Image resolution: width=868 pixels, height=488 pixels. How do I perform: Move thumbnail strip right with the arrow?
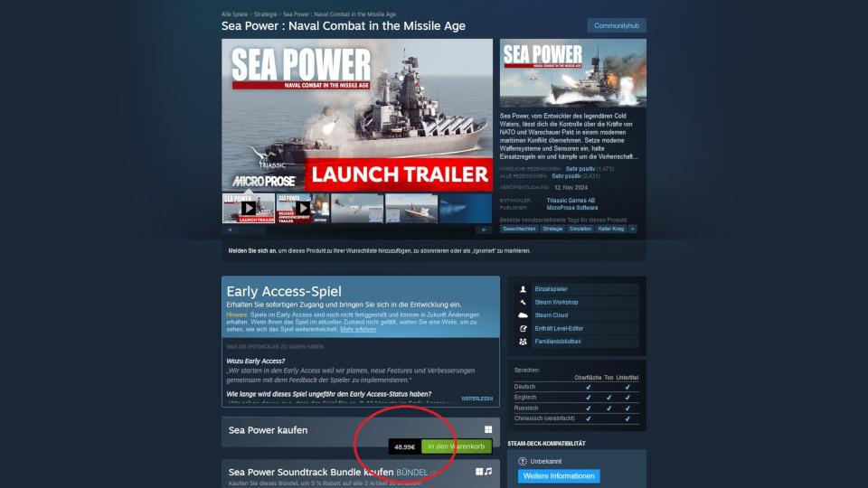pyautogui.click(x=484, y=230)
